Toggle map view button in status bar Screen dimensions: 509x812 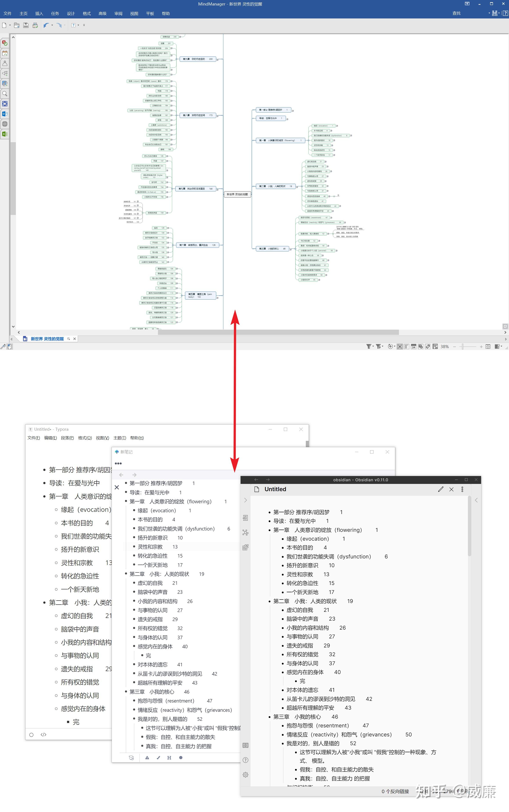pos(400,346)
